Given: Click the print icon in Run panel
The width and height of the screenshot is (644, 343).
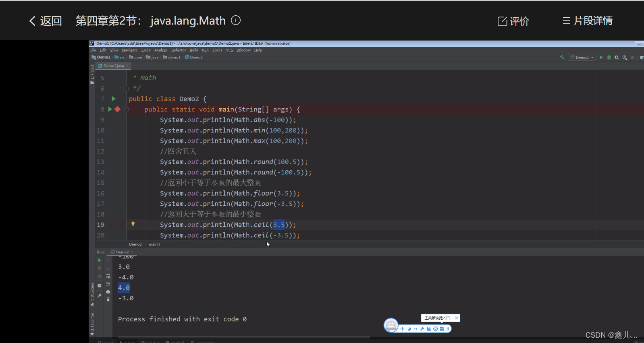Looking at the screenshot, I should pyautogui.click(x=108, y=292).
